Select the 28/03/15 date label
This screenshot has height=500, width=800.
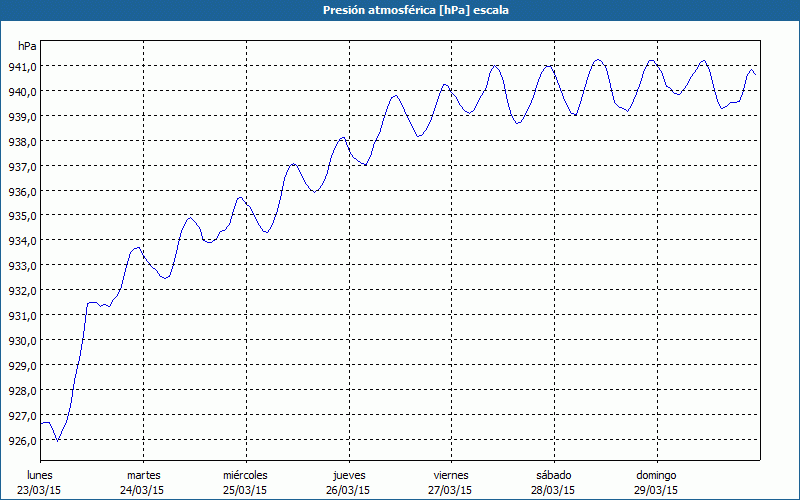pos(553,490)
